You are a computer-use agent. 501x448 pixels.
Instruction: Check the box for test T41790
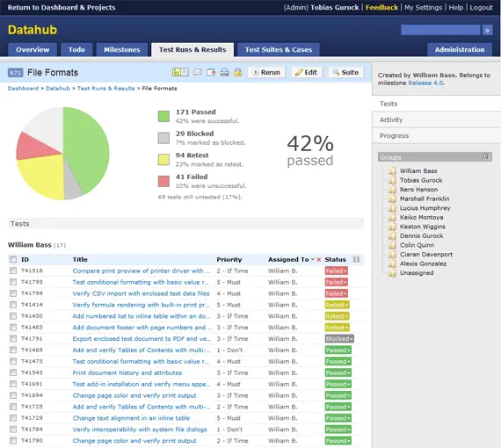click(13, 440)
